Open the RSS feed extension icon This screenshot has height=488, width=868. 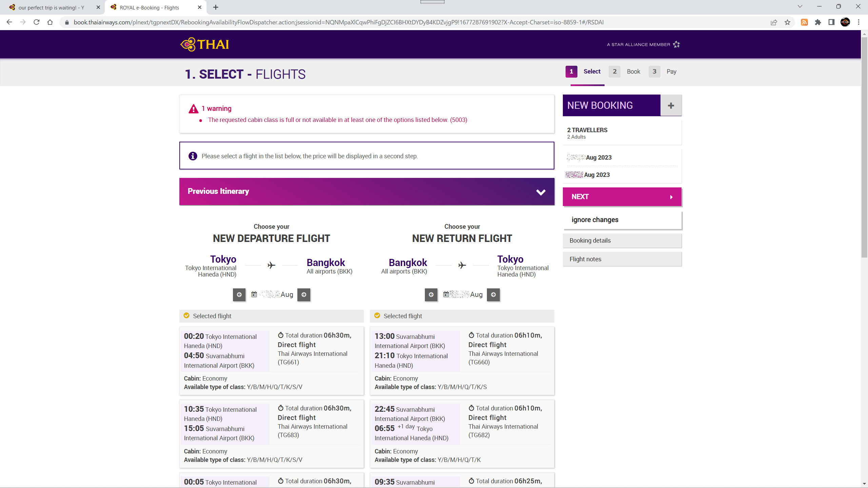[x=804, y=22]
